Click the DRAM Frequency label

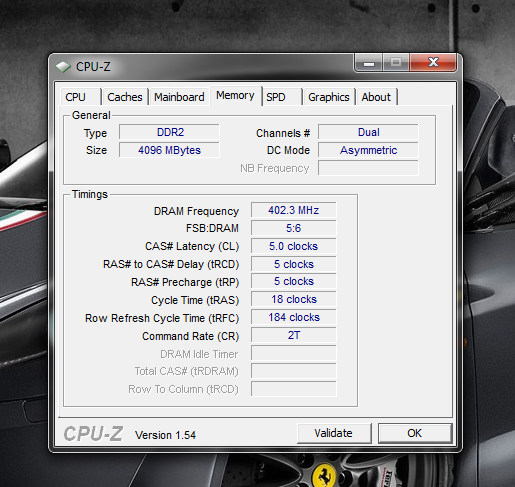pos(196,211)
